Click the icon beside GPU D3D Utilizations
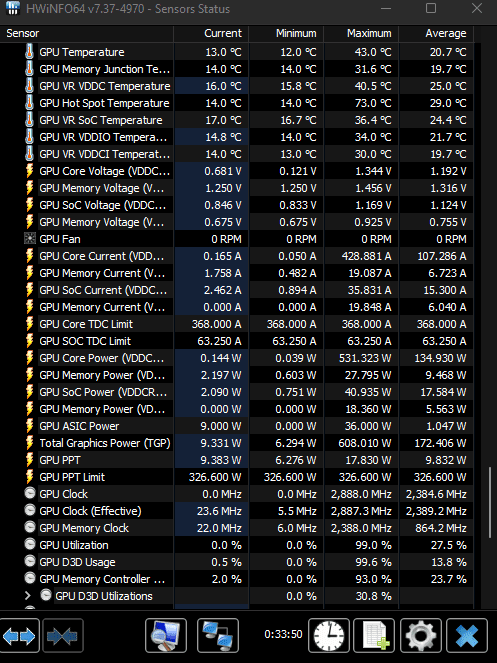Screen dimensions: 497x663 tap(46, 595)
